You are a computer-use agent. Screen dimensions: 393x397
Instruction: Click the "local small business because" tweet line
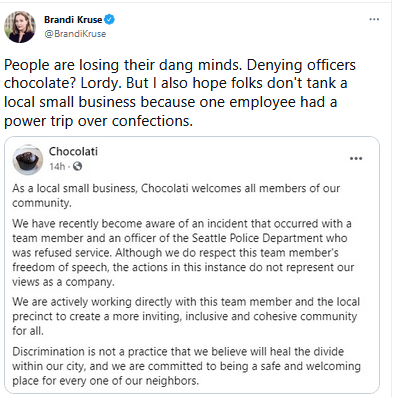(171, 102)
